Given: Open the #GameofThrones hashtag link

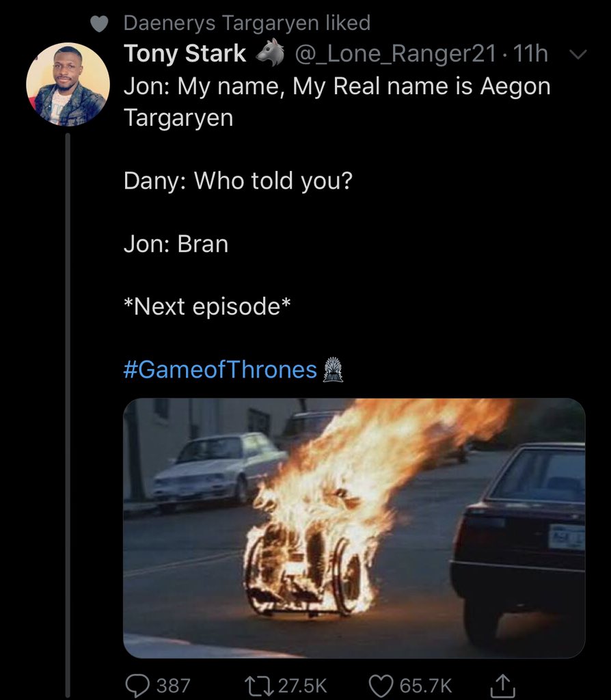Looking at the screenshot, I should (x=220, y=370).
